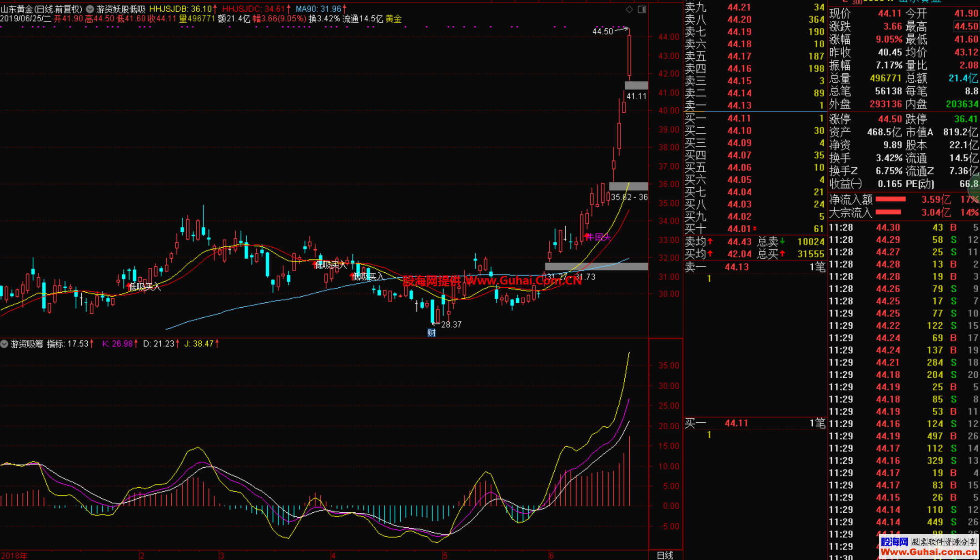This screenshot has height=560, width=980.
Task: Select the 买二 44.10 order row
Action: tap(754, 130)
